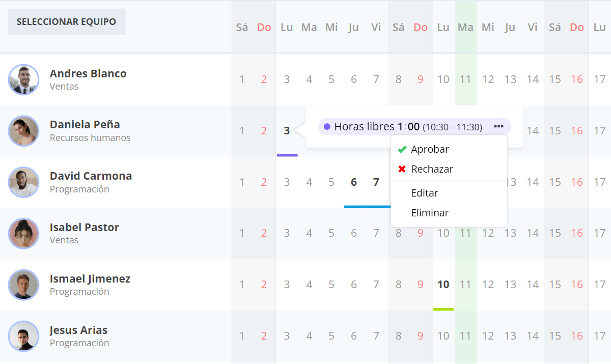The image size is (611, 364).
Task: Select day 12 in Isabel Pastor's row
Action: (x=488, y=233)
